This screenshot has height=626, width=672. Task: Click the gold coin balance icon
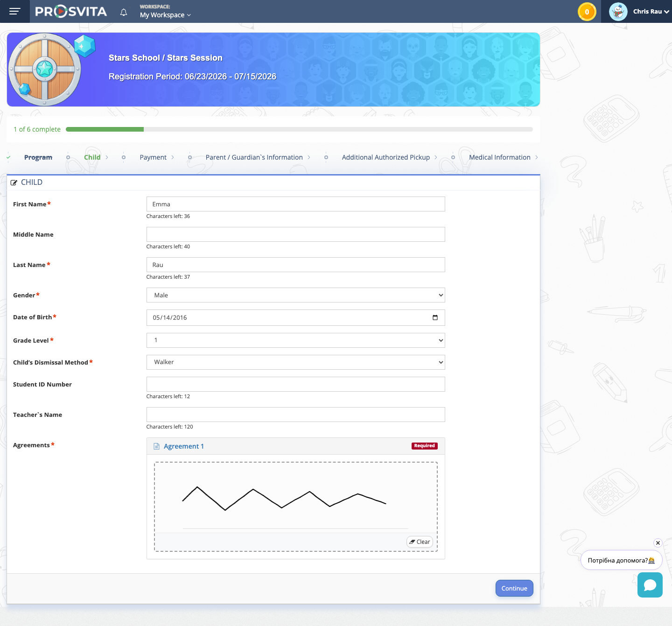[587, 12]
